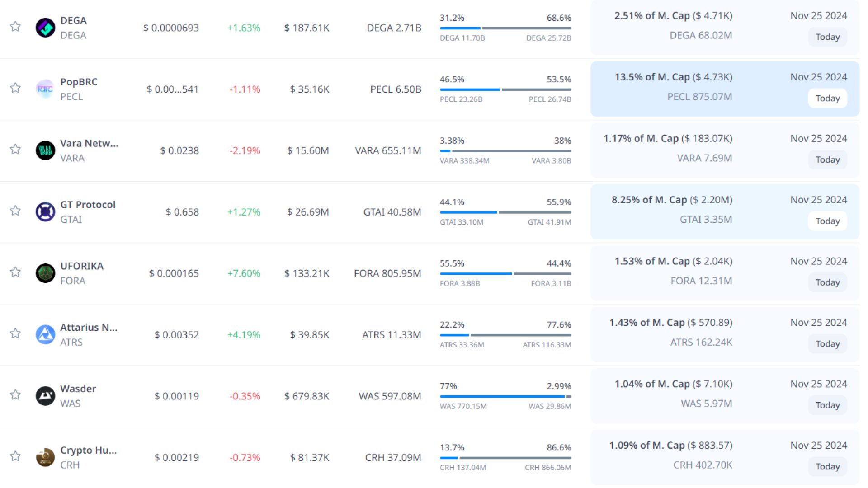Image resolution: width=868 pixels, height=488 pixels.
Task: Click the Vara Network coin logo
Action: (45, 150)
